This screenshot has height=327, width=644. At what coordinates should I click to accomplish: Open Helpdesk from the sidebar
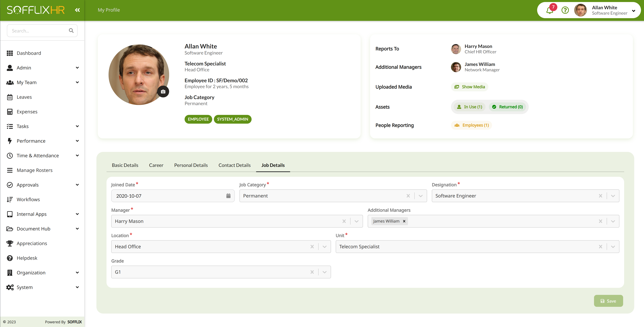pyautogui.click(x=27, y=258)
